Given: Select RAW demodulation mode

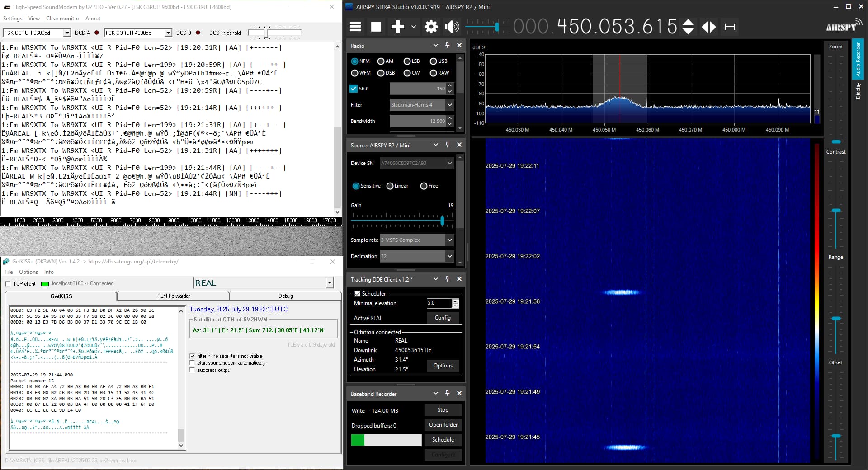Looking at the screenshot, I should tap(433, 73).
